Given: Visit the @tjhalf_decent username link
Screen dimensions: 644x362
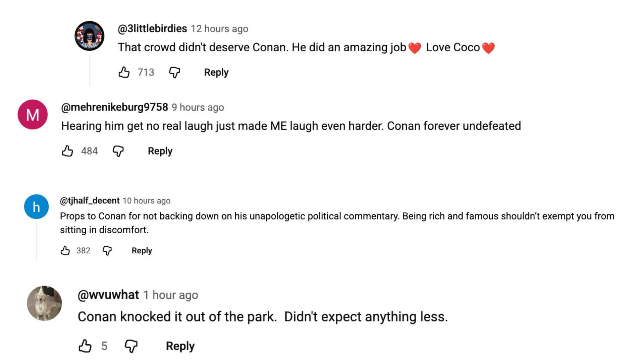Looking at the screenshot, I should pos(90,200).
